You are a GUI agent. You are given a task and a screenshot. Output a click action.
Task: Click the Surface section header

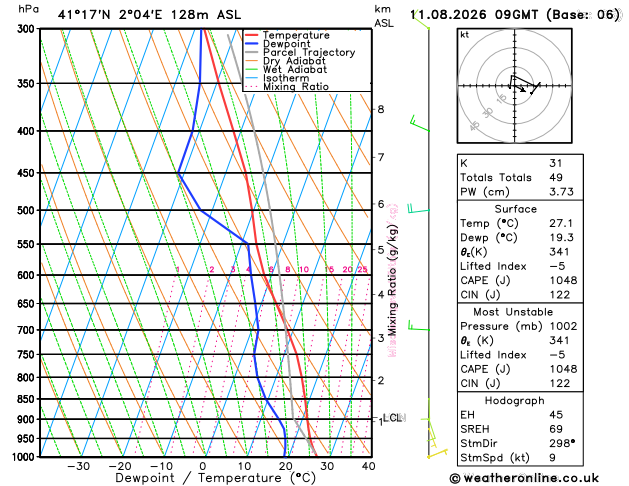pos(515,209)
